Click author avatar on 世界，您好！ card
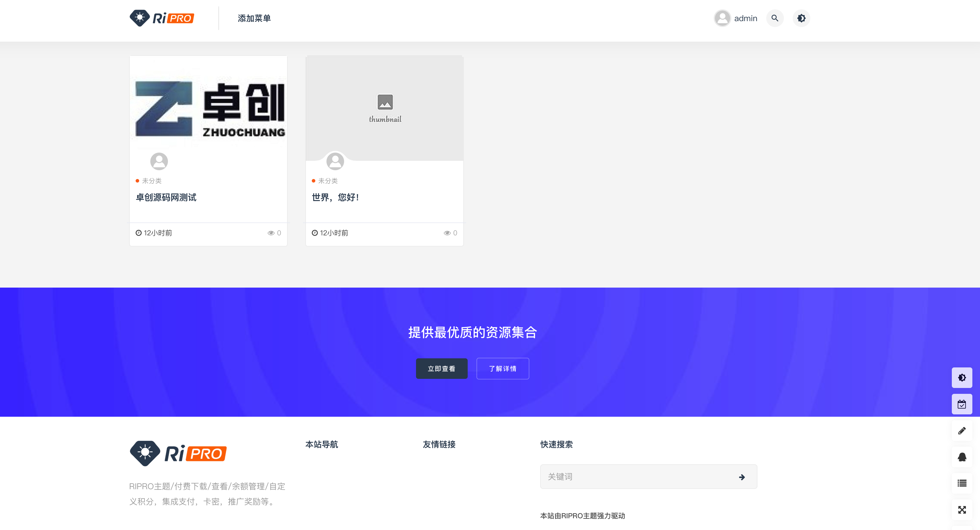Viewport: 980px width, 530px height. coord(335,161)
